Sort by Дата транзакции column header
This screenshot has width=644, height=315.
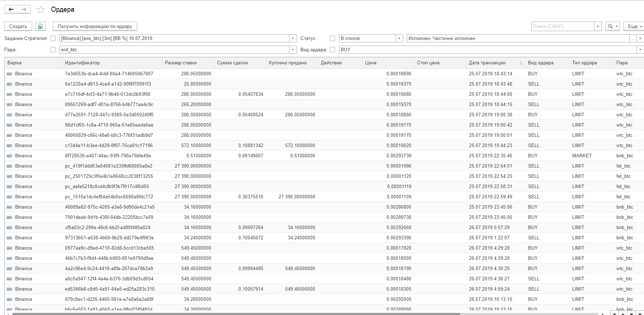click(x=495, y=63)
